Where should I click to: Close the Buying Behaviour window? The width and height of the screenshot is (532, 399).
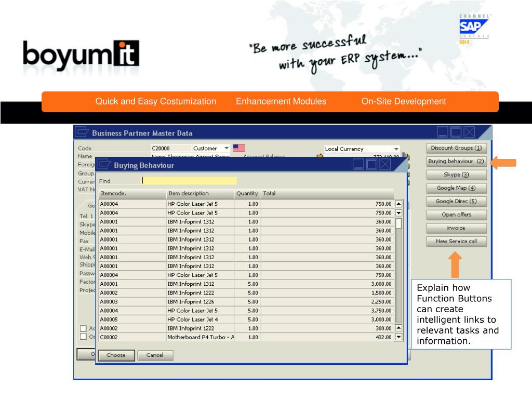385,165
